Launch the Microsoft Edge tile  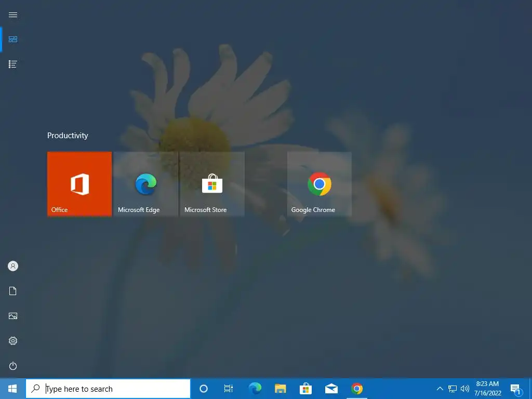(x=146, y=184)
